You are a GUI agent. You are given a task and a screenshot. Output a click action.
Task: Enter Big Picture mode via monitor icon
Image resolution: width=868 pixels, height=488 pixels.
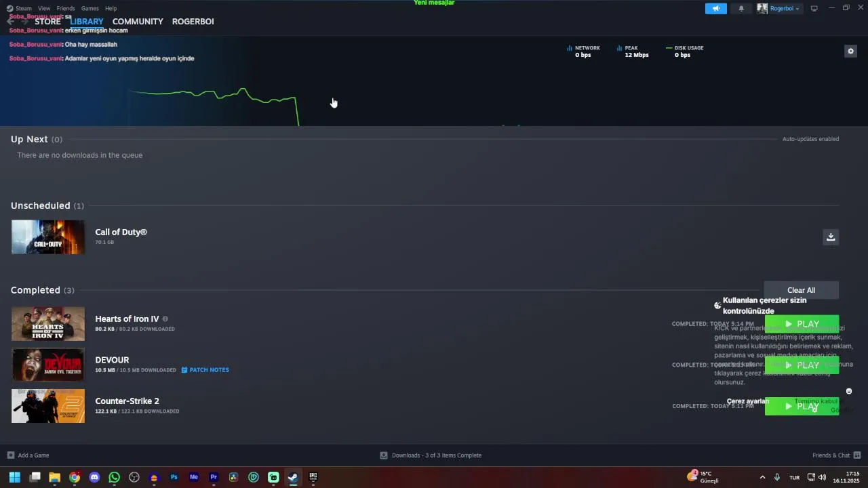(814, 8)
